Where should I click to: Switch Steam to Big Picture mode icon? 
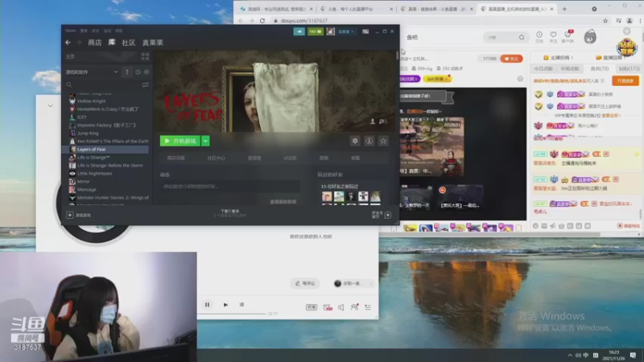click(365, 31)
